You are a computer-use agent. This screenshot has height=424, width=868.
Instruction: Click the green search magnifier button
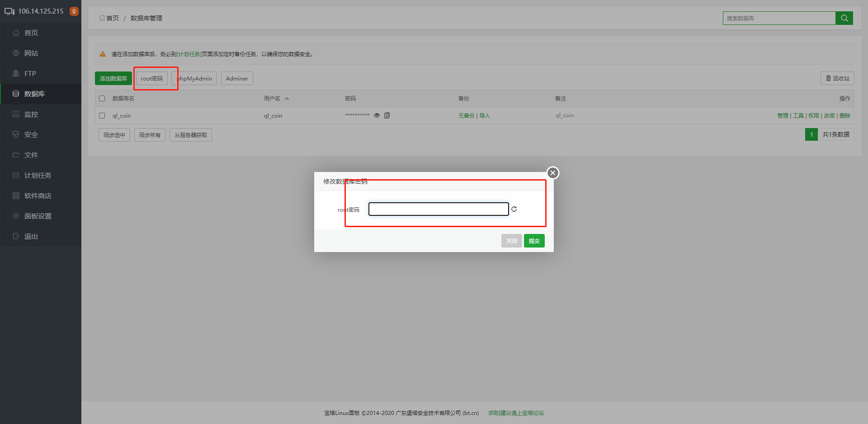tap(844, 18)
